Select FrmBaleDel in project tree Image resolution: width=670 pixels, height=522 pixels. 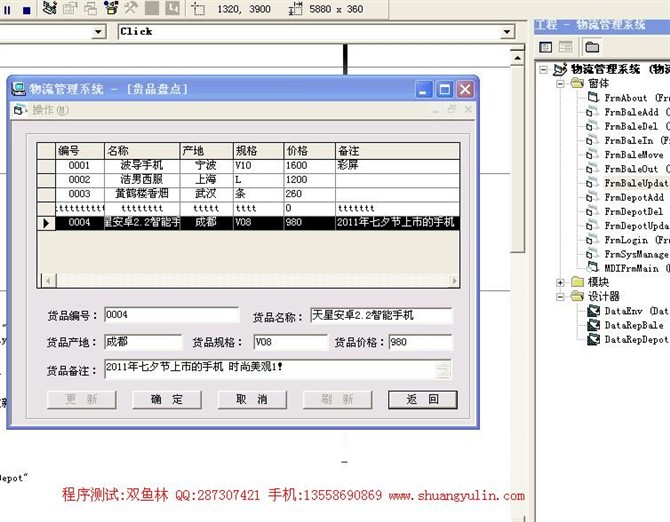point(631,126)
